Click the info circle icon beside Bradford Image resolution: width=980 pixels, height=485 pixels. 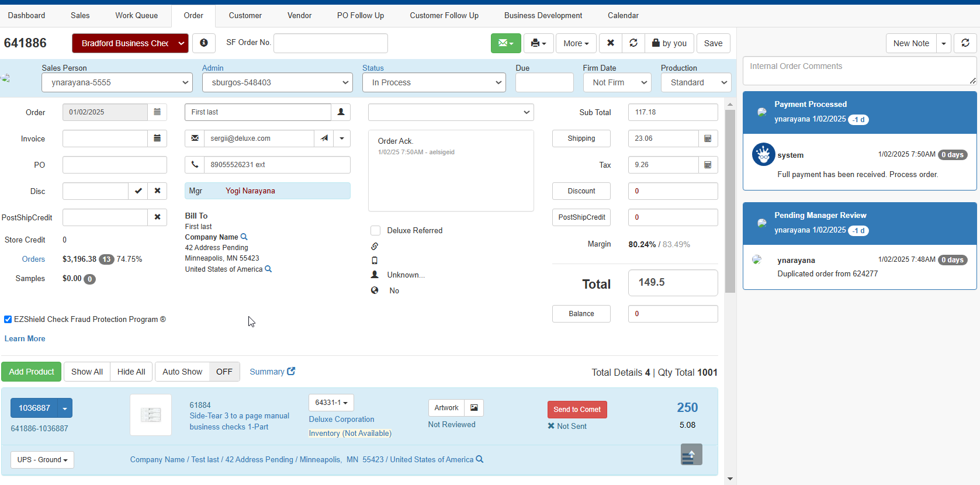tap(203, 43)
